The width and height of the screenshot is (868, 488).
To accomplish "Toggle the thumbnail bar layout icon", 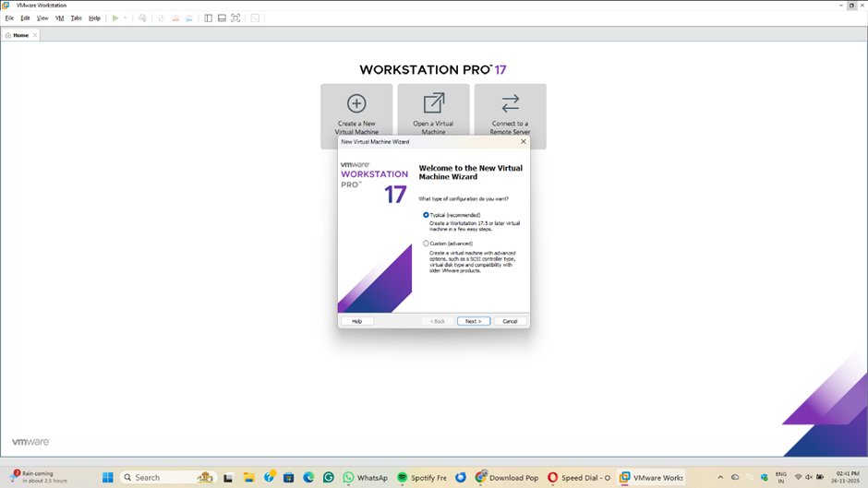I will click(x=222, y=18).
